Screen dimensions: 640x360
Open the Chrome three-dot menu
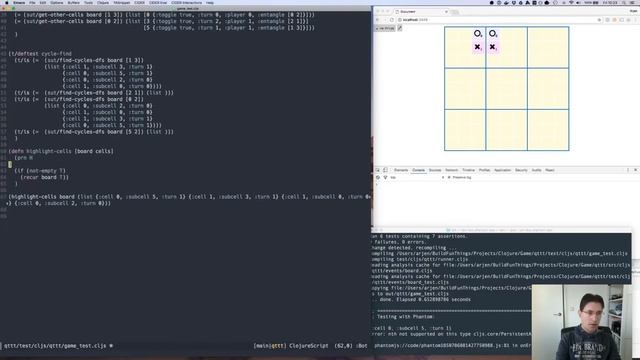click(636, 20)
